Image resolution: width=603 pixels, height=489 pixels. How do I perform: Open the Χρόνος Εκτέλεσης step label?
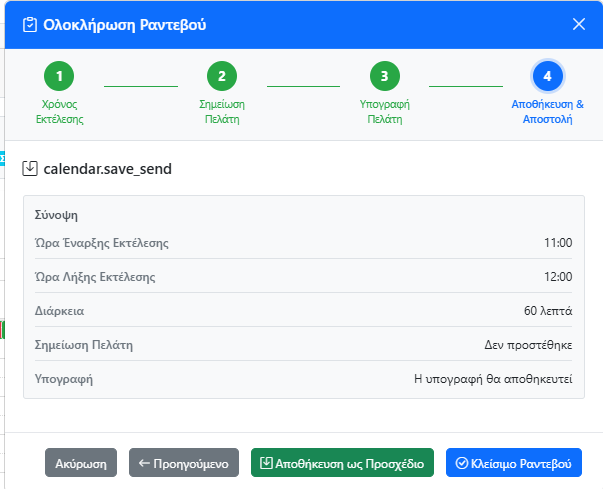click(x=59, y=111)
